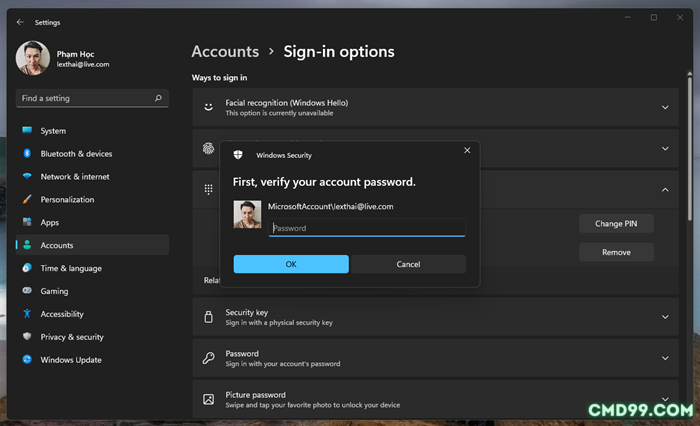Image resolution: width=700 pixels, height=426 pixels.
Task: Click the System monitor icon
Action: click(x=27, y=130)
